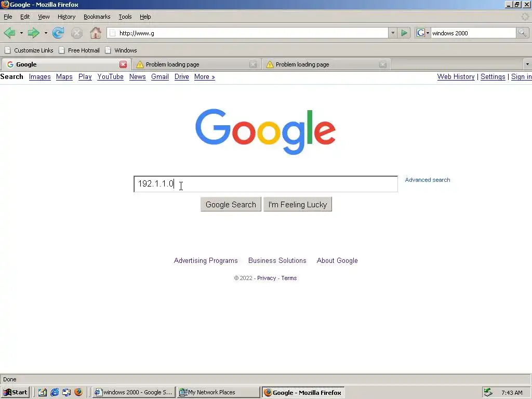Open the Home page icon
Viewport: 532px width, 399px height.
pos(96,33)
